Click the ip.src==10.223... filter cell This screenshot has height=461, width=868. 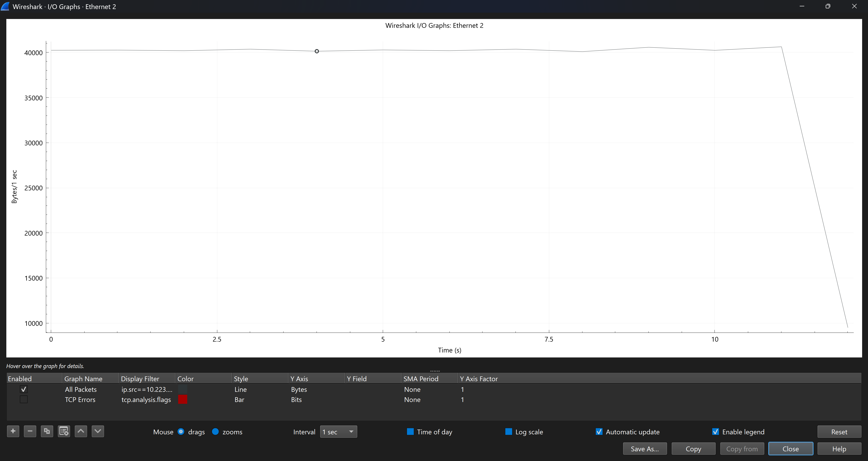pyautogui.click(x=147, y=389)
